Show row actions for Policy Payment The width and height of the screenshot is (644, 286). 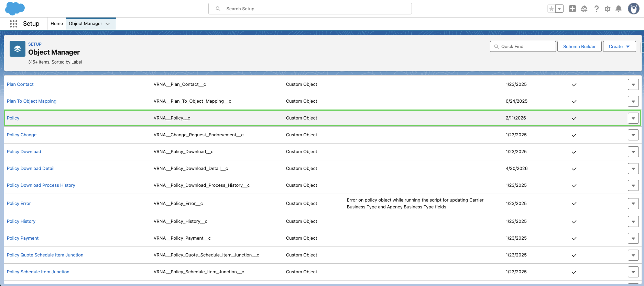633,238
